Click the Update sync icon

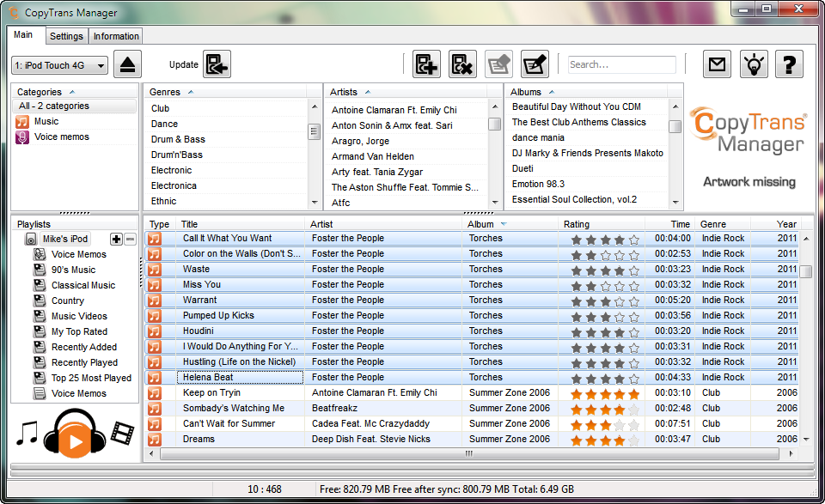tap(217, 64)
